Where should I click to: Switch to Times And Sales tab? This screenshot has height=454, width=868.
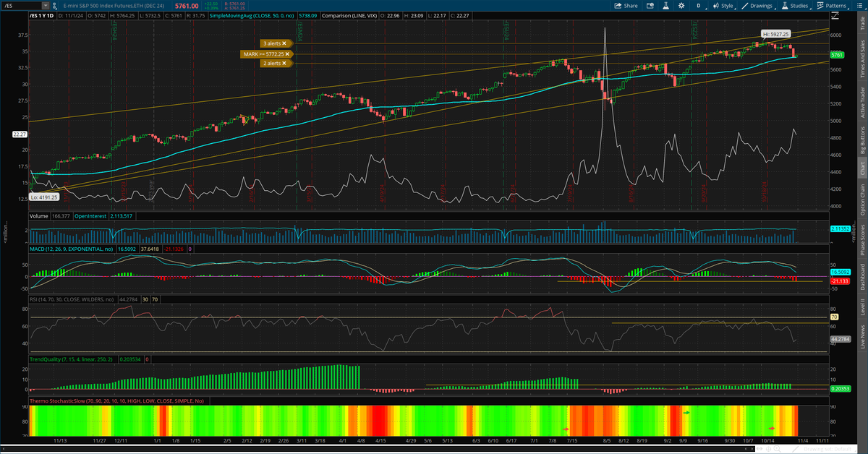pyautogui.click(x=862, y=59)
